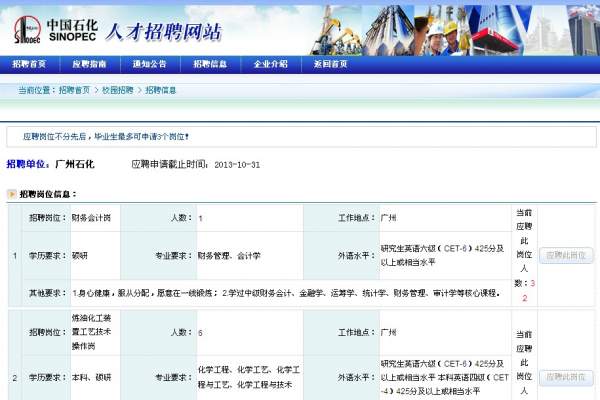
Task: Click the 硕研 education requirement cell
Action: pyautogui.click(x=80, y=256)
